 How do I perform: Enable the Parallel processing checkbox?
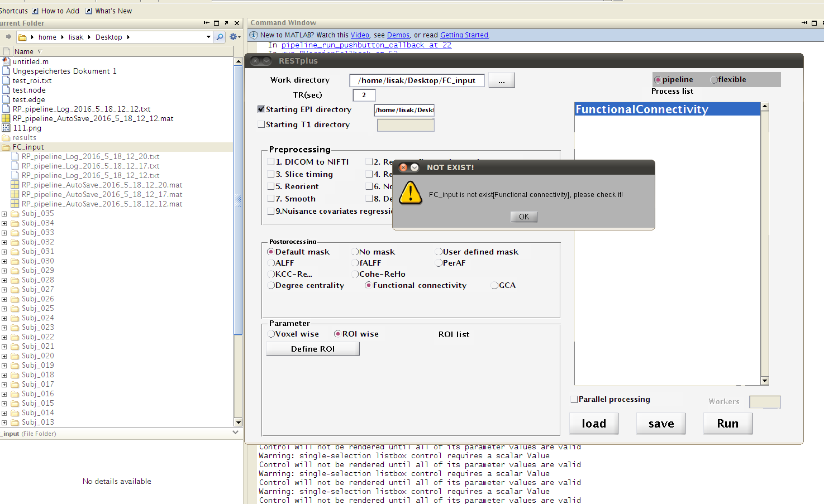click(574, 399)
